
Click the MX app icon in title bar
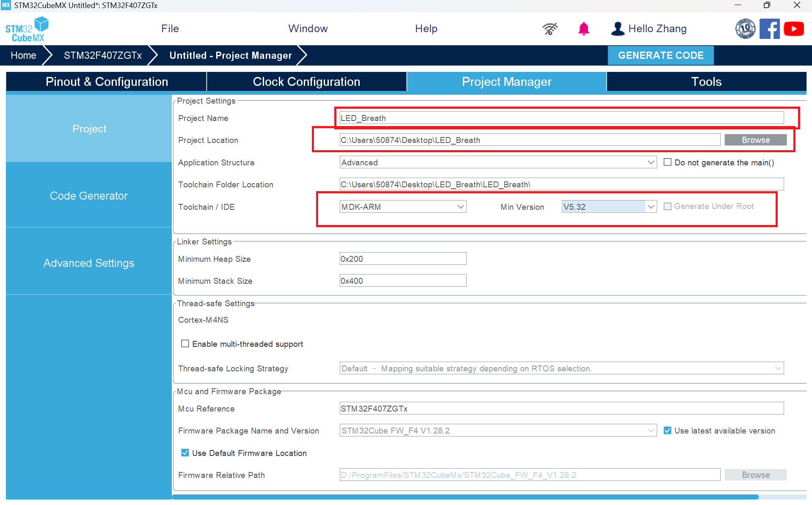click(x=6, y=5)
